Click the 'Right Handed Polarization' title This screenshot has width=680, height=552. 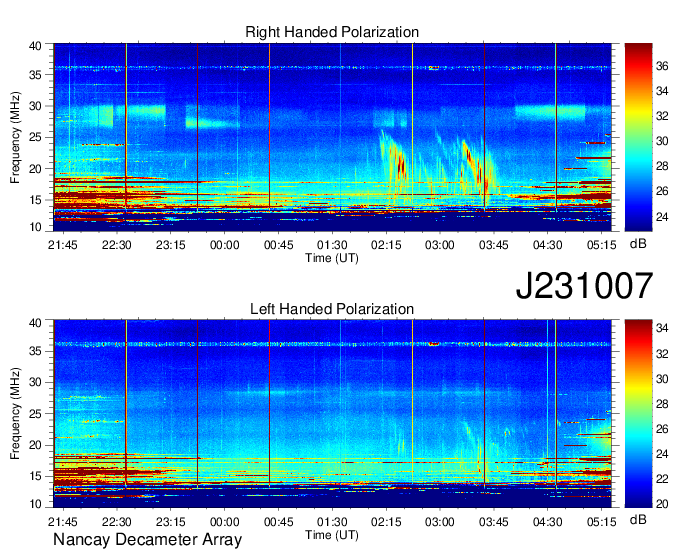[x=332, y=32]
